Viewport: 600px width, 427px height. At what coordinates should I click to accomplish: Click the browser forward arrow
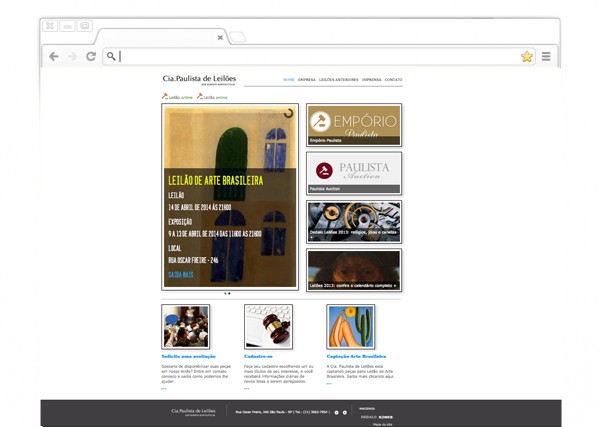tap(72, 57)
